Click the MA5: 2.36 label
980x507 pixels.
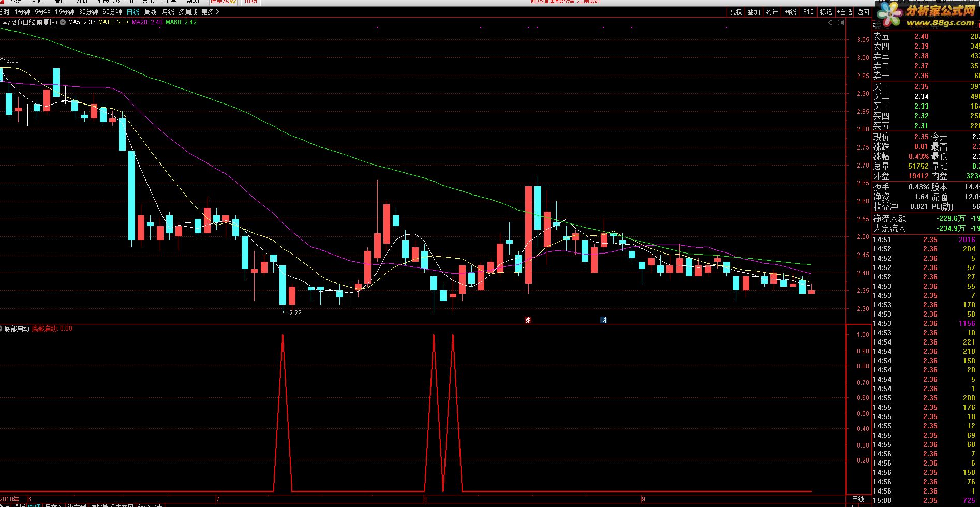click(82, 22)
